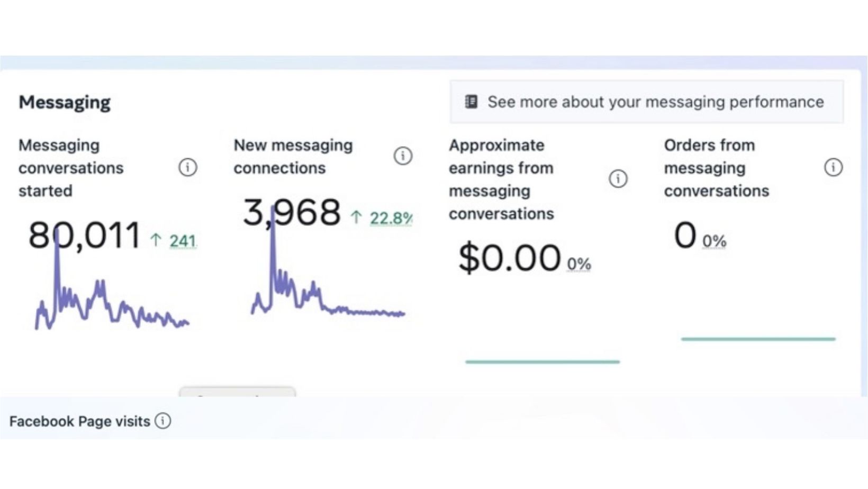Open info for Messaging conversations started
This screenshot has height=489, width=868.
tap(188, 168)
